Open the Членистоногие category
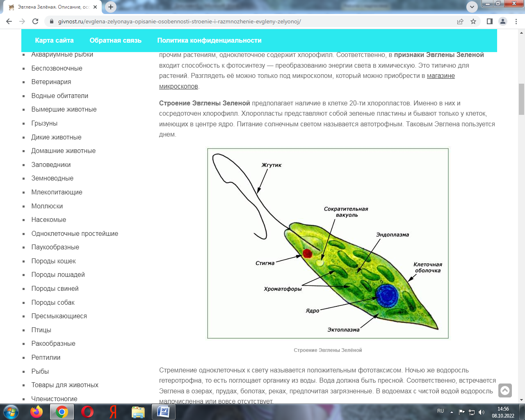 pyautogui.click(x=54, y=399)
